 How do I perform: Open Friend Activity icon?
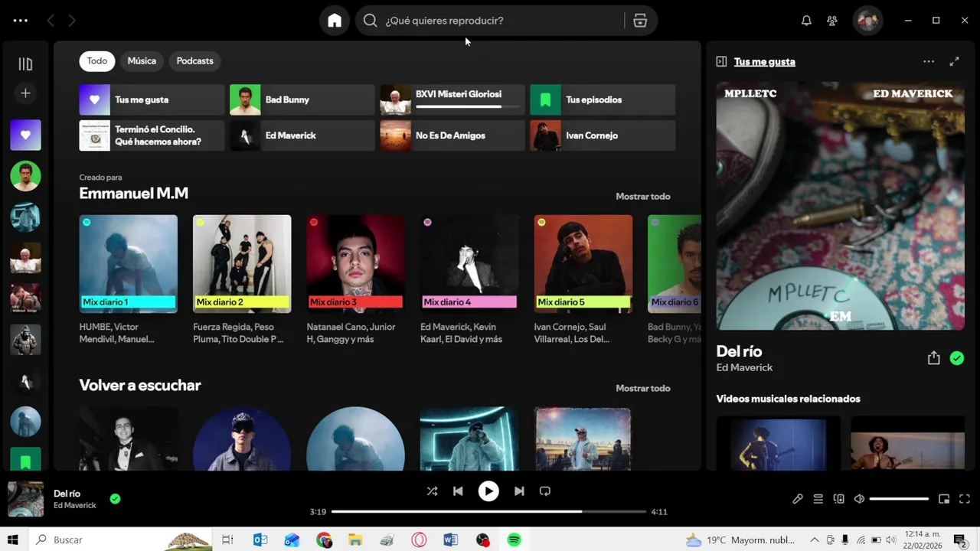832,21
